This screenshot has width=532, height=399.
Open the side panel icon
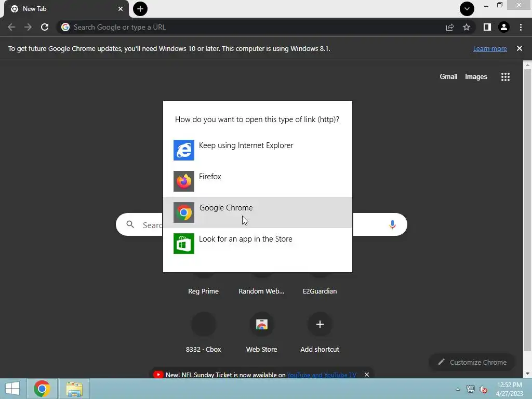487,27
